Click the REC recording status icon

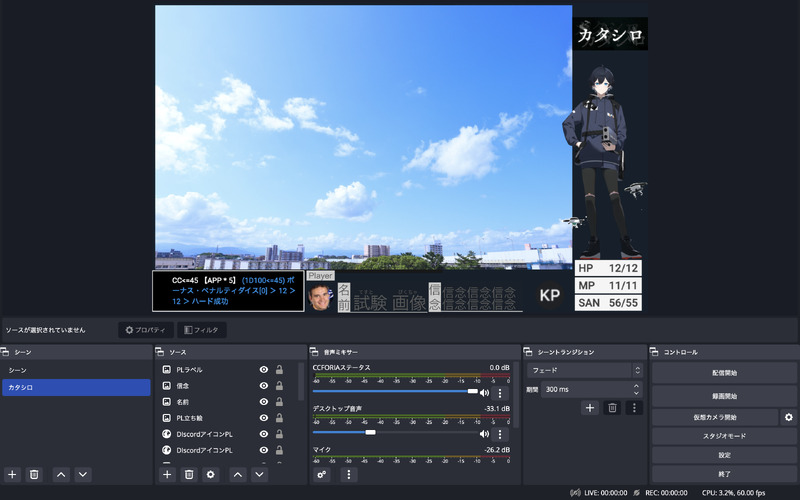point(636,493)
